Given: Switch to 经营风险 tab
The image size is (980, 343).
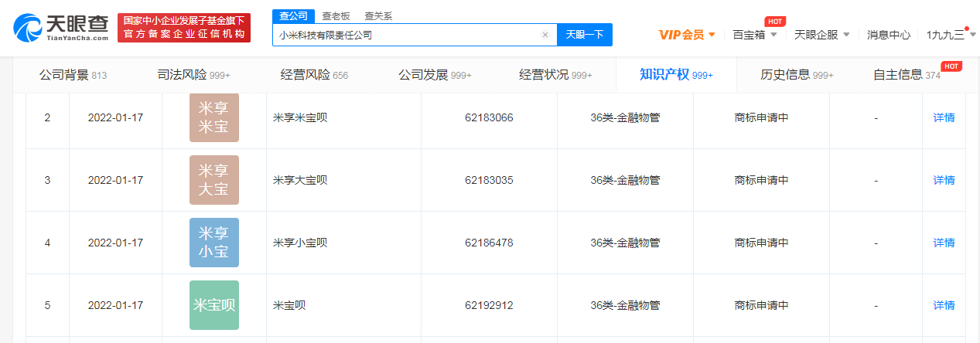Looking at the screenshot, I should (x=314, y=75).
